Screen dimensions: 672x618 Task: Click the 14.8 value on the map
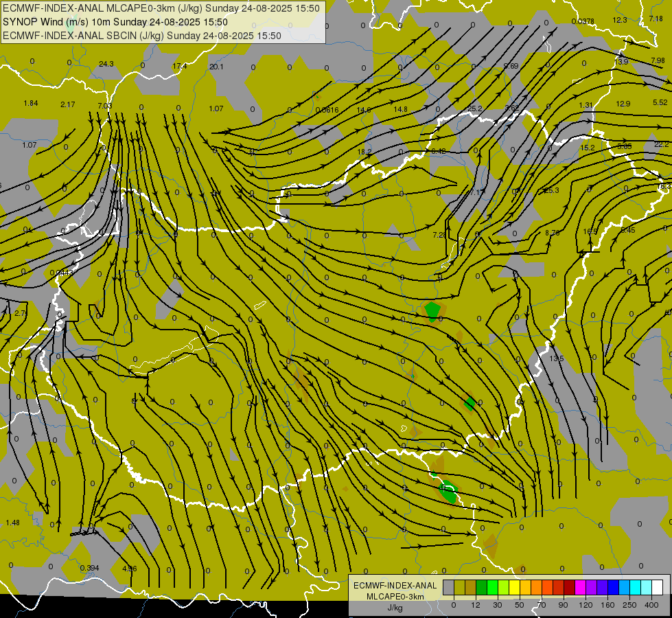(401, 109)
